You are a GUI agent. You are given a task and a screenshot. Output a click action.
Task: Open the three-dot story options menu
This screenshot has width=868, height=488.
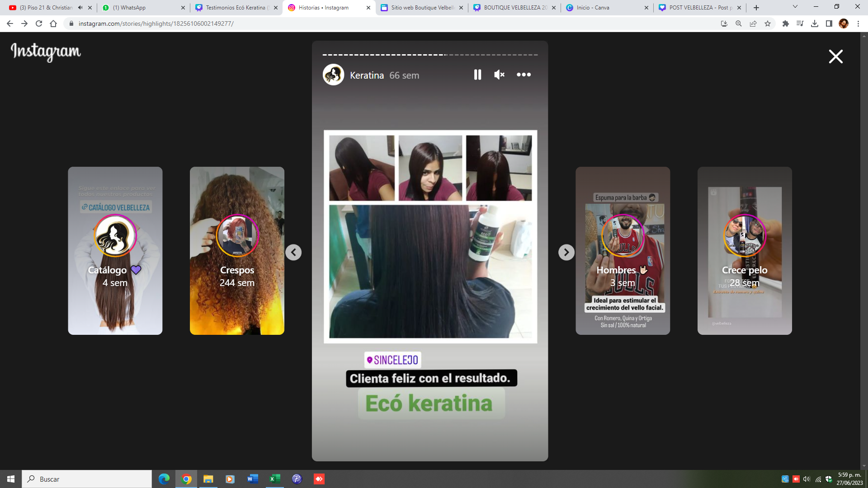pyautogui.click(x=524, y=75)
